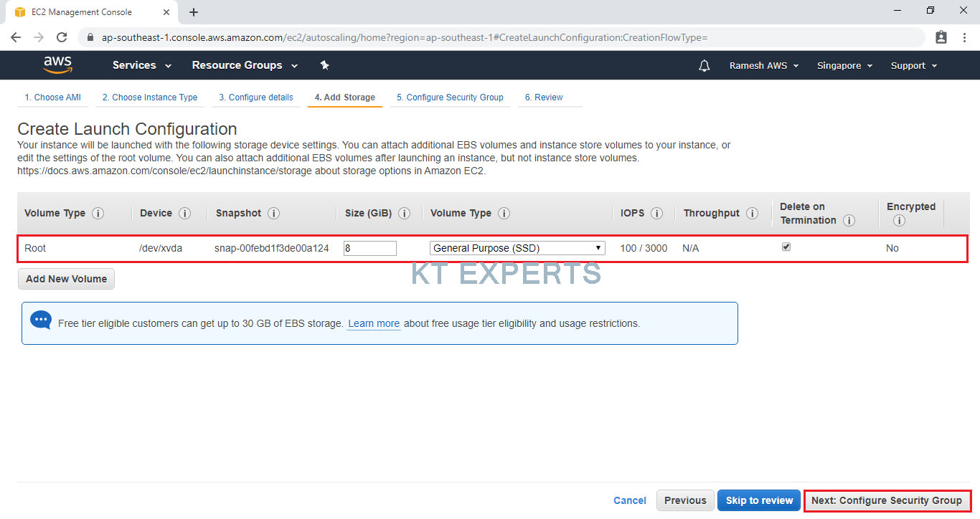Click the Add New Volume button
The image size is (980, 519).
tap(66, 279)
